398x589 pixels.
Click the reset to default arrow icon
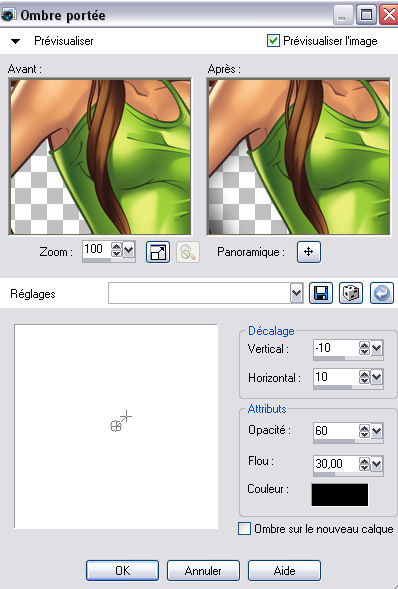point(382,293)
